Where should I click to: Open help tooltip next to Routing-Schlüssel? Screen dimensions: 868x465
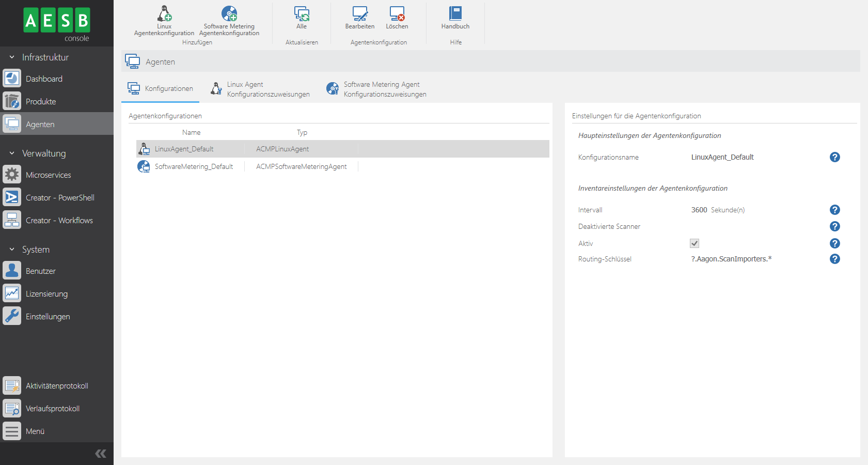(835, 259)
